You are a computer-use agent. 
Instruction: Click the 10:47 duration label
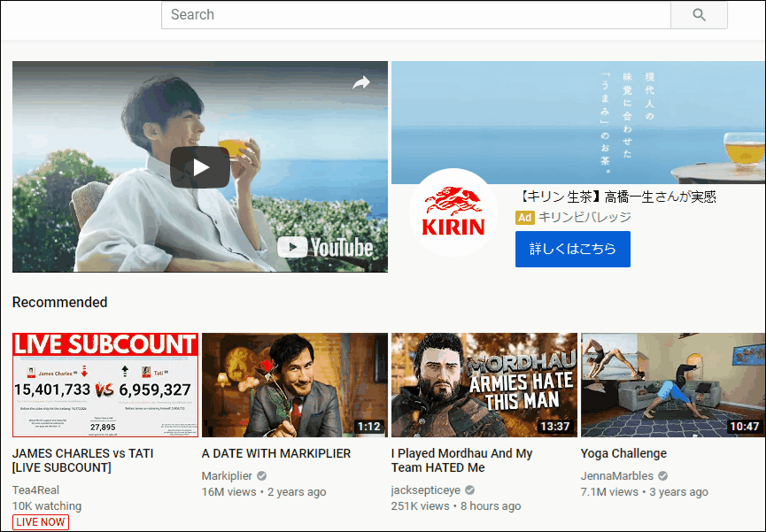tap(744, 427)
